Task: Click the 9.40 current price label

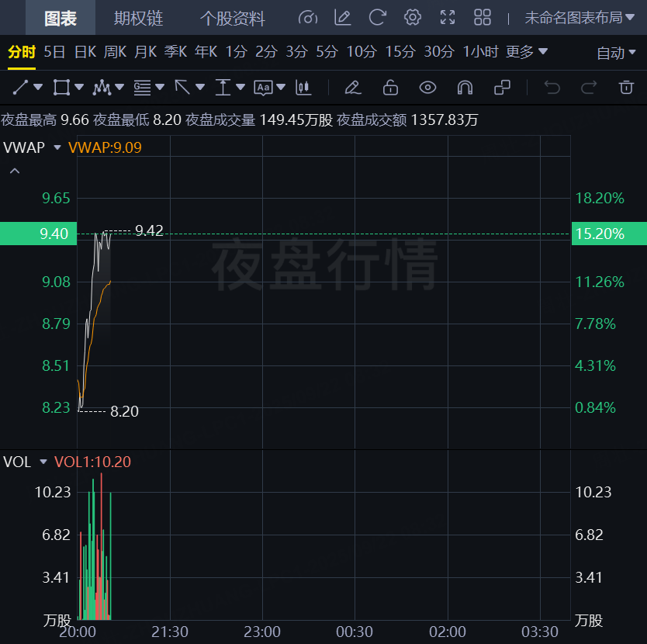Action: point(38,234)
